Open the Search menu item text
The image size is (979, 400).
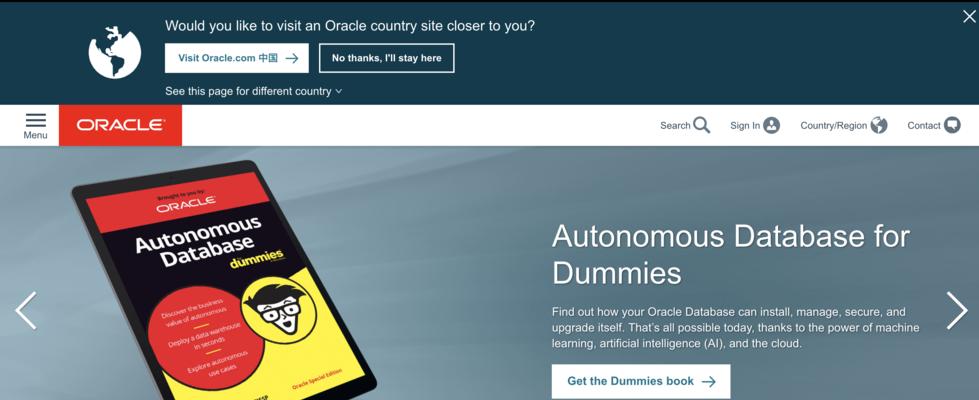click(x=675, y=125)
